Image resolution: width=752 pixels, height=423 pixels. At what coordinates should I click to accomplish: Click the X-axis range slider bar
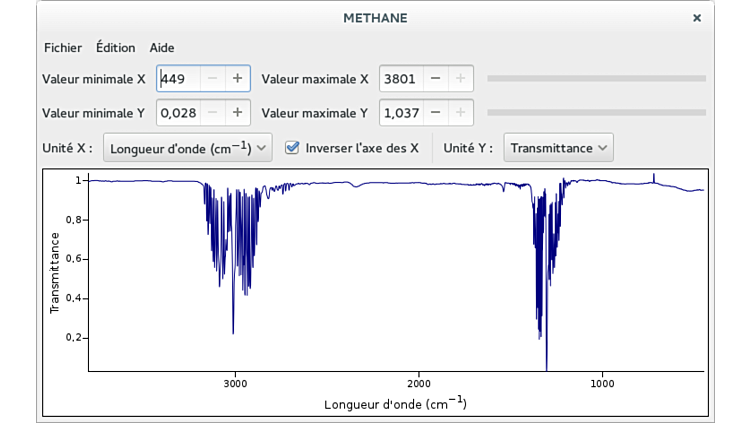point(596,78)
